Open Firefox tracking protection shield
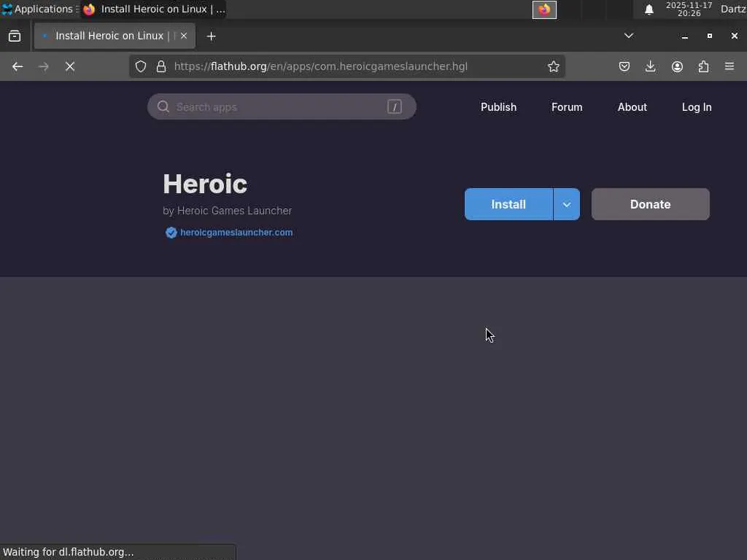The width and height of the screenshot is (747, 560). (x=141, y=66)
